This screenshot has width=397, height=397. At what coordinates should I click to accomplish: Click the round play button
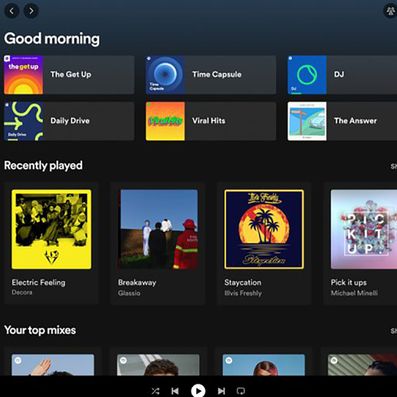(x=198, y=391)
